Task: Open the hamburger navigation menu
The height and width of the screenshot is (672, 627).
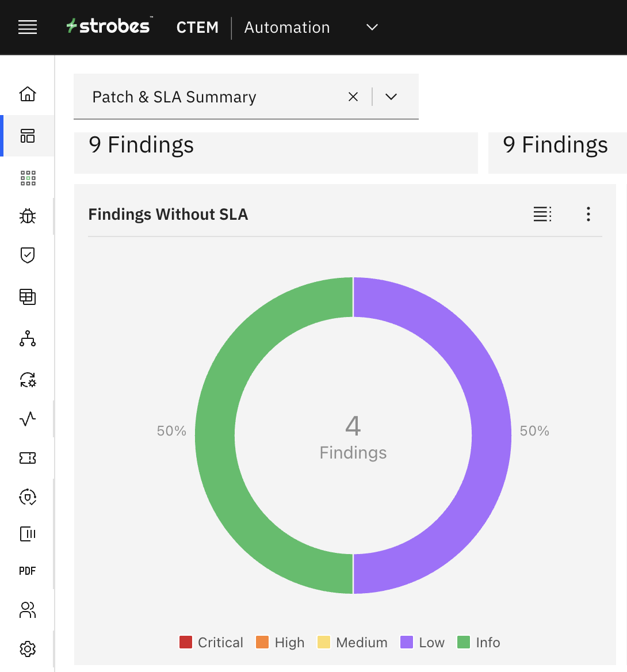Action: (28, 27)
